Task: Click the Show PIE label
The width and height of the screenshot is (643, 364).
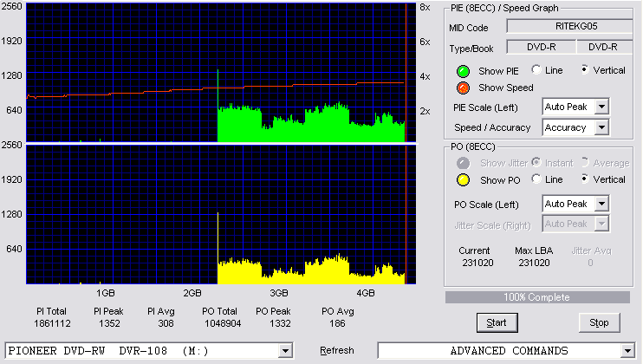Action: click(x=498, y=71)
